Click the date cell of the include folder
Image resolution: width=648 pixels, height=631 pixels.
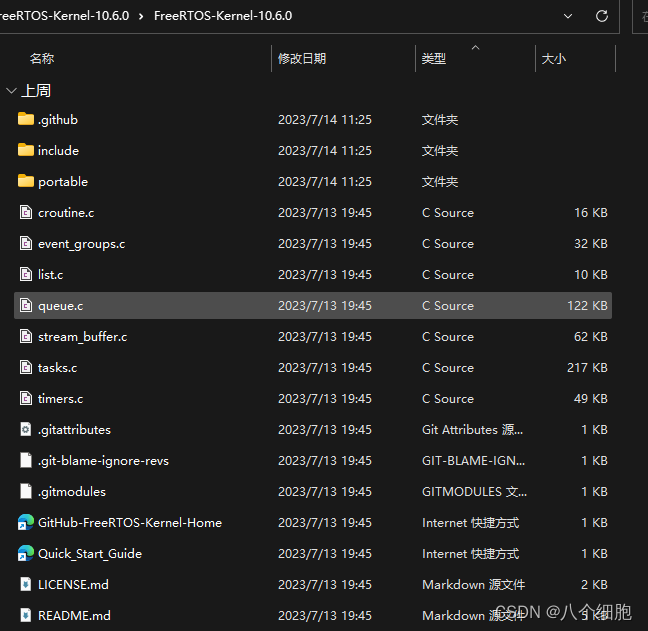point(325,150)
